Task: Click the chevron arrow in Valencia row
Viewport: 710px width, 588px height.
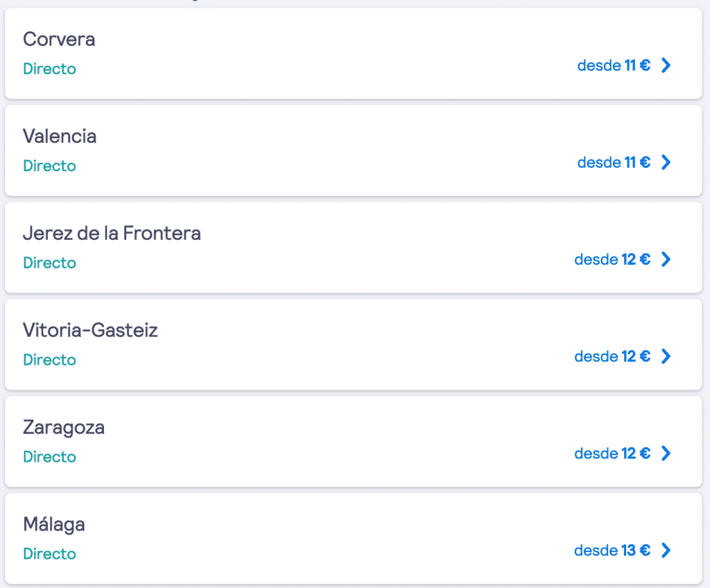Action: pyautogui.click(x=666, y=162)
